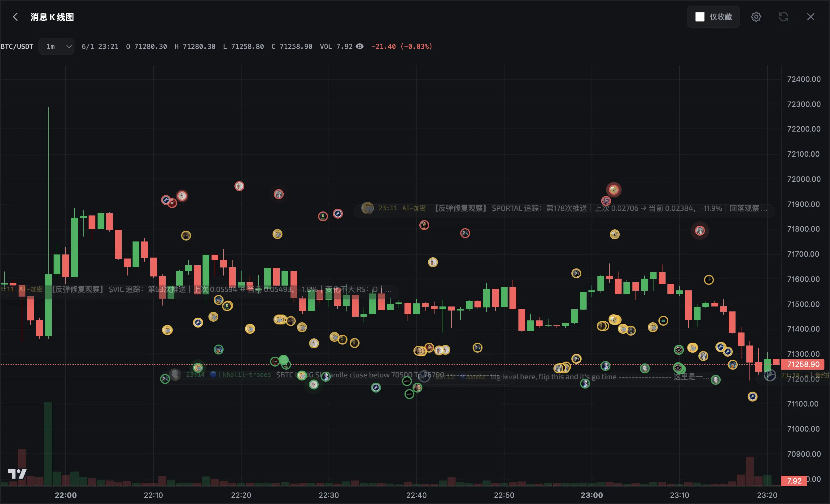The width and height of the screenshot is (830, 504).
Task: Click the 22:00 time axis label
Action: pyautogui.click(x=66, y=495)
